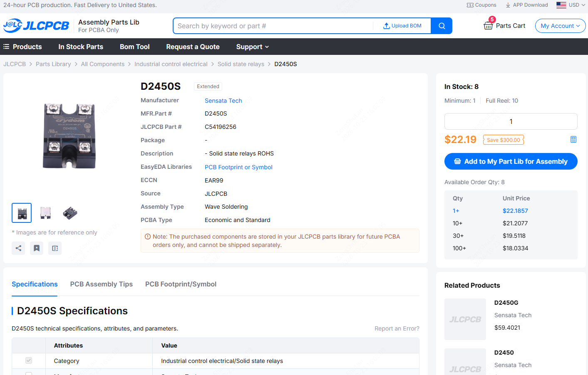
Task: Open related product D2450G
Action: pos(506,303)
